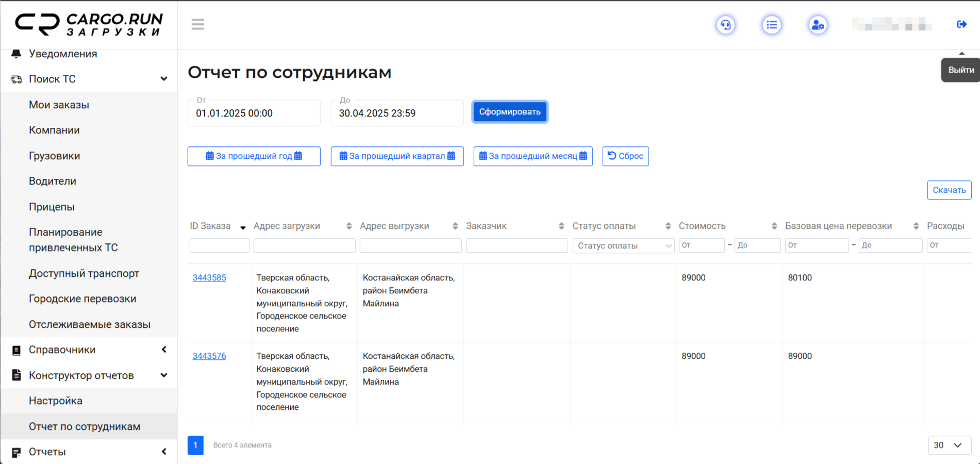Viewport: 980px width, 464px height.
Task: Select За прошедший квартал range
Action: (397, 156)
